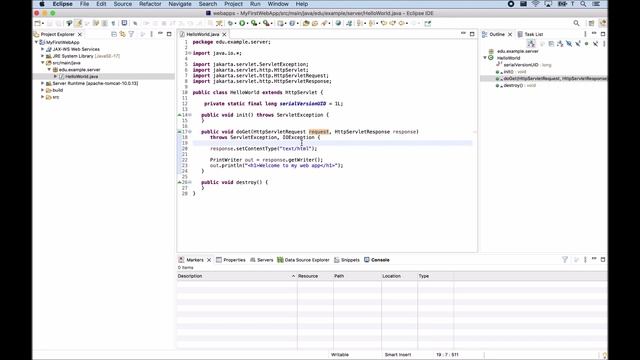Click Markers view filter funnel icon
This screenshot has height=360, width=640.
[x=565, y=260]
